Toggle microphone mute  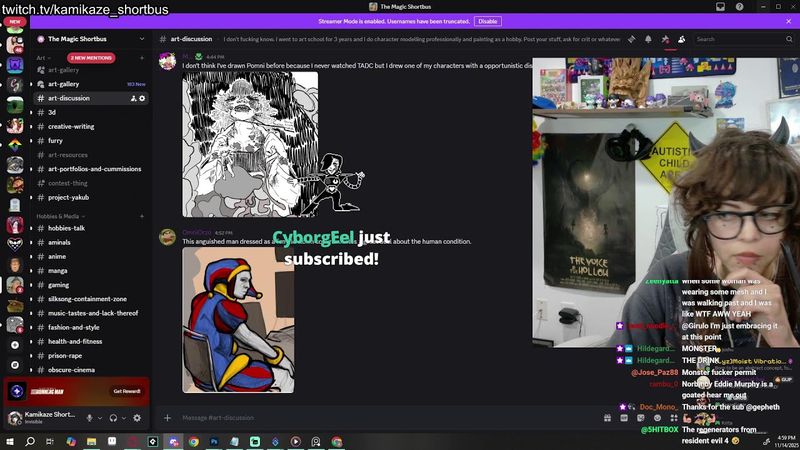click(x=89, y=417)
